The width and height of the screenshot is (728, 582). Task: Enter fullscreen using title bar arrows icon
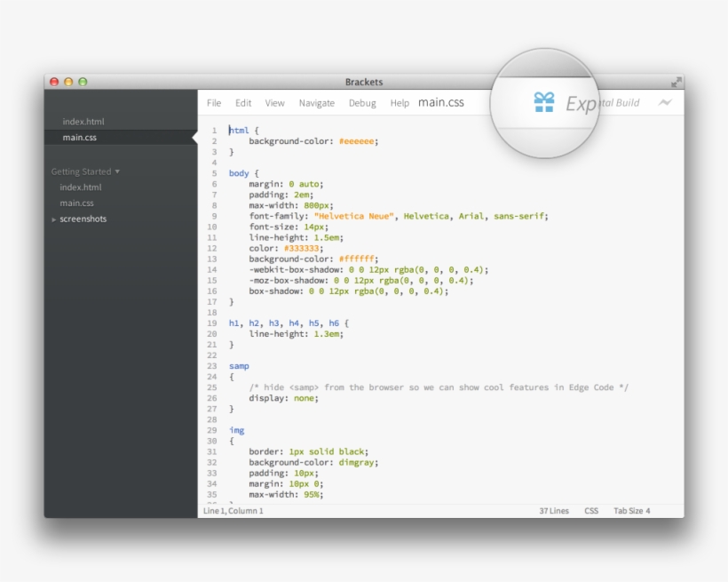[677, 82]
